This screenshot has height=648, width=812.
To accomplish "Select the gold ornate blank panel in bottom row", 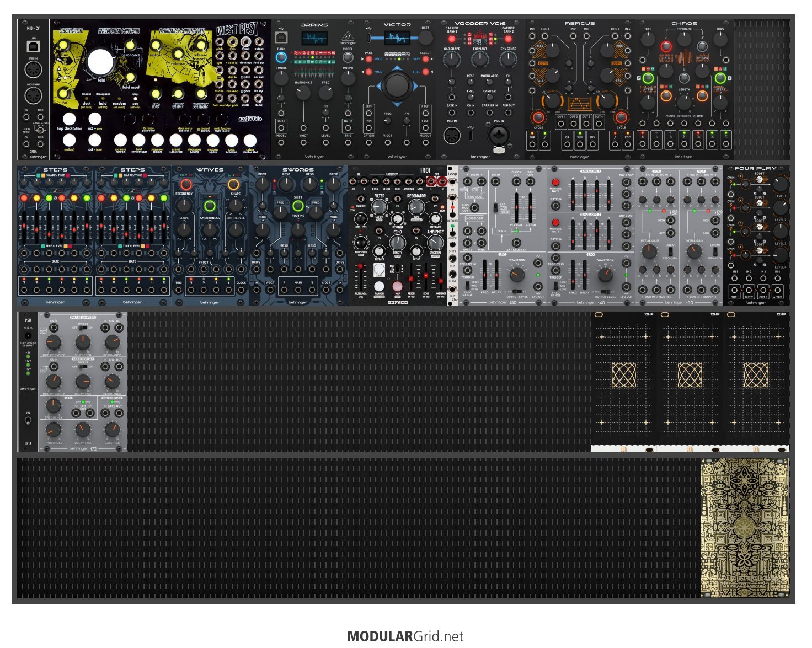I will click(745, 528).
